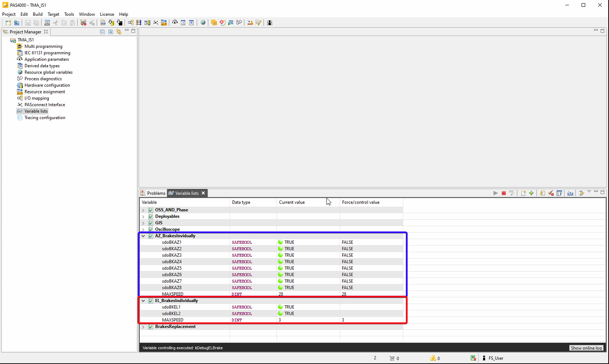The width and height of the screenshot is (609, 364).
Task: Open the License menu
Action: (x=107, y=14)
